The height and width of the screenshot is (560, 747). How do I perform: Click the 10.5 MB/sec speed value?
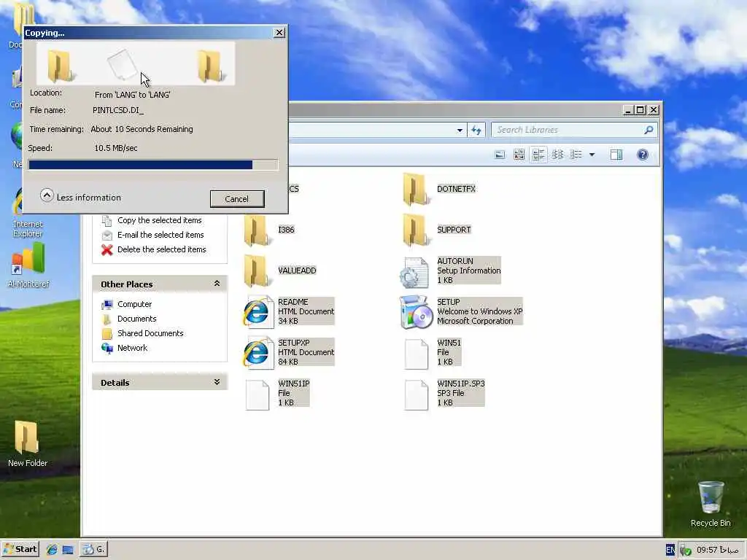click(116, 148)
